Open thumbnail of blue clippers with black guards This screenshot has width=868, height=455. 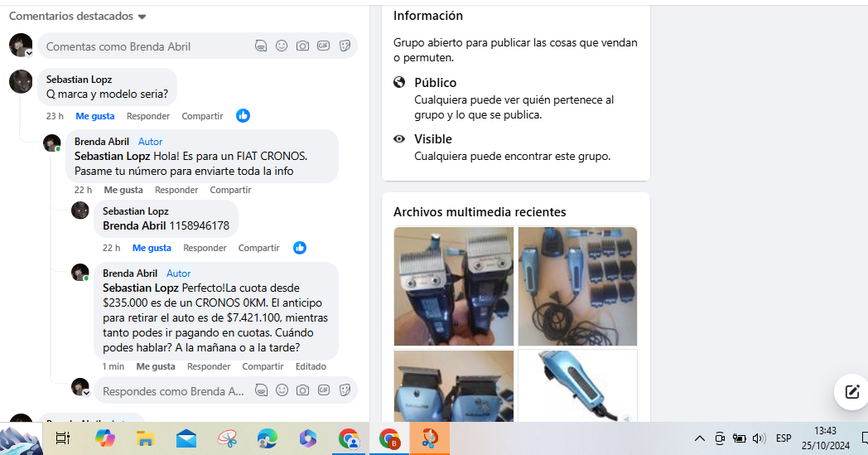(577, 286)
